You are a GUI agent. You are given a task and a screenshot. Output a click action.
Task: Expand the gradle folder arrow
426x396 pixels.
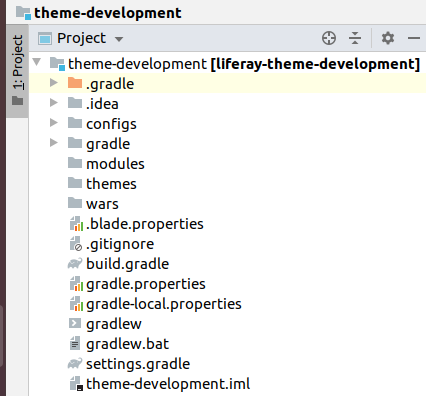click(54, 142)
